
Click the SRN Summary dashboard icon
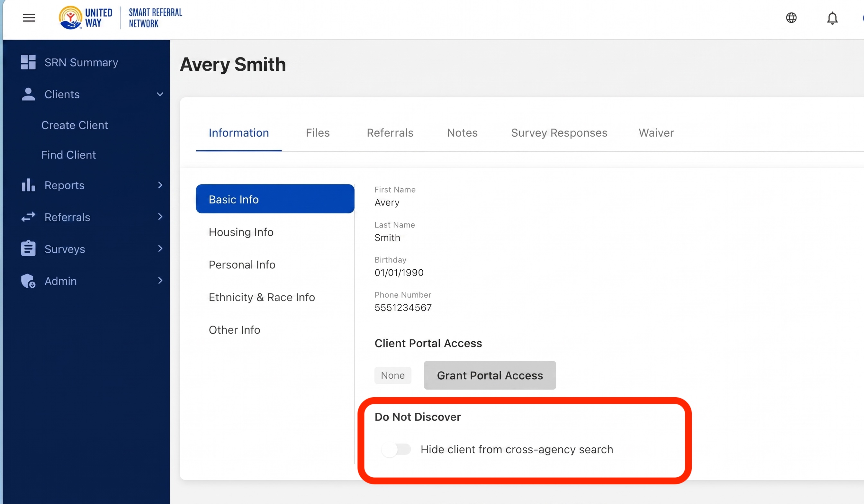28,62
